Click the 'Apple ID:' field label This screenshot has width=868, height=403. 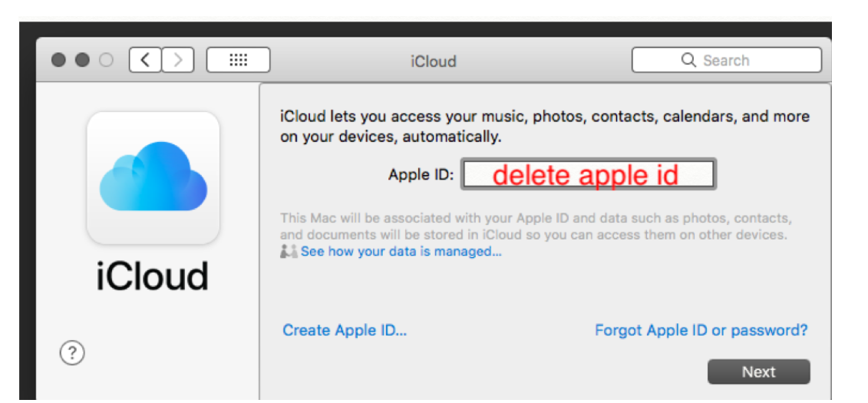pyautogui.click(x=421, y=175)
